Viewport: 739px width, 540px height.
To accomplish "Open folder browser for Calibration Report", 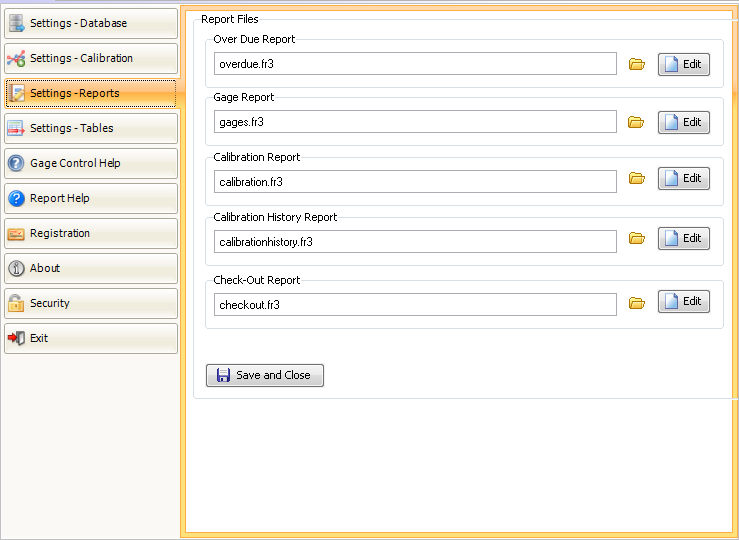I will (636, 179).
